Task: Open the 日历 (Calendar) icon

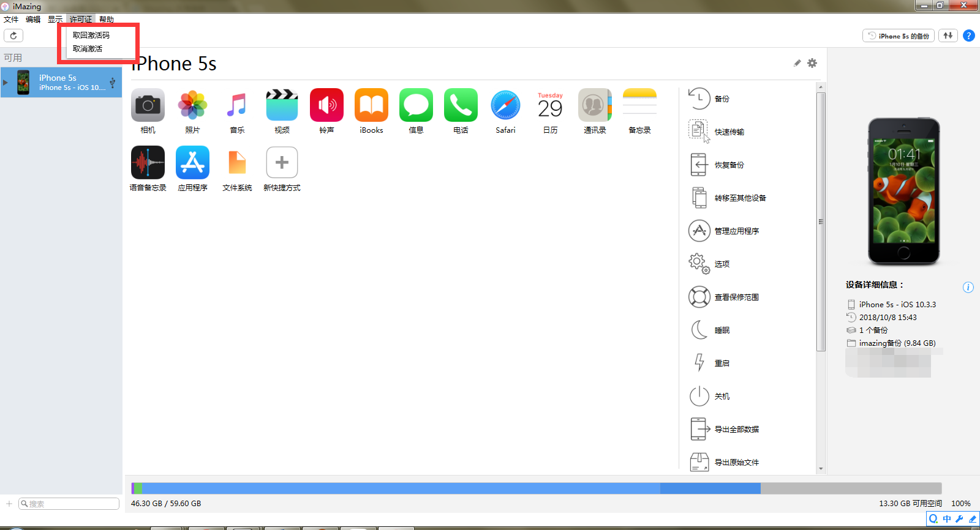Action: [550, 105]
